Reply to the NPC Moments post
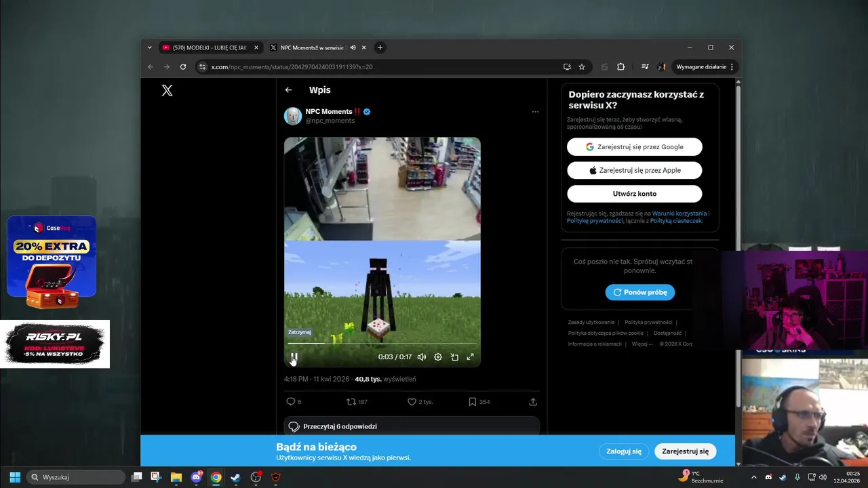868x488 pixels. [x=294, y=402]
